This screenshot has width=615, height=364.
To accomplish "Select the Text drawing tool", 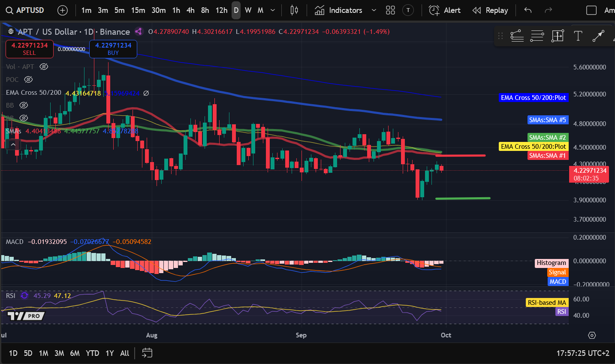I will click(578, 36).
